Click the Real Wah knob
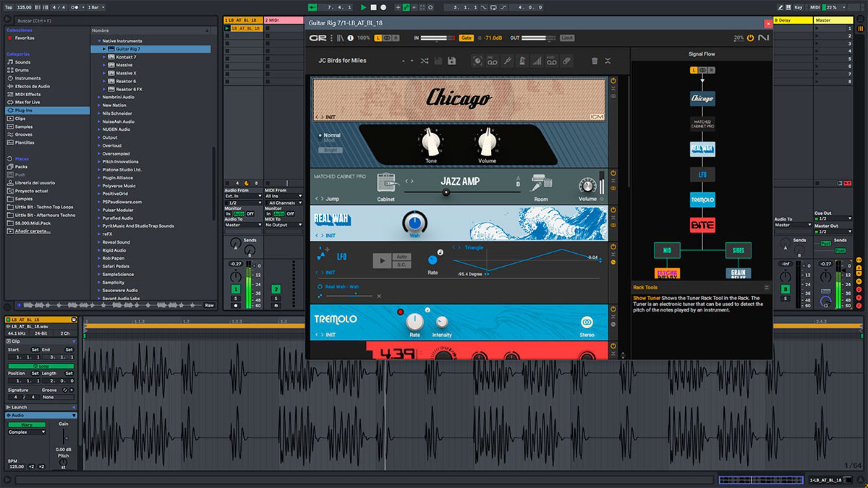The height and width of the screenshot is (488, 868). [415, 222]
